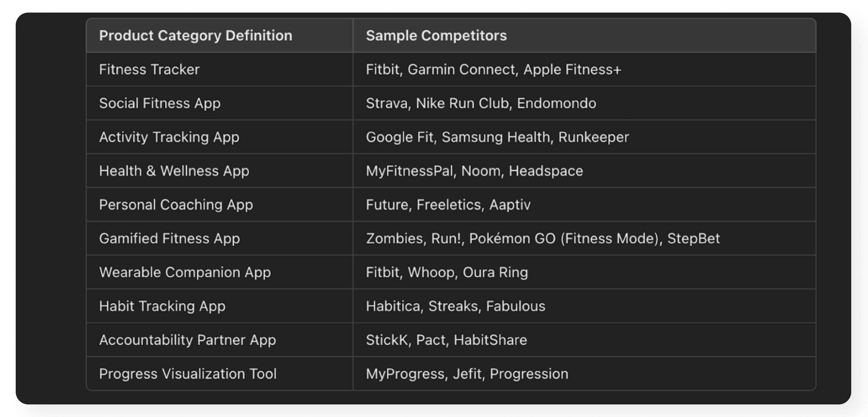Click the Personal Coaching App cell
Screen dimensions: 868x417
(x=220, y=205)
